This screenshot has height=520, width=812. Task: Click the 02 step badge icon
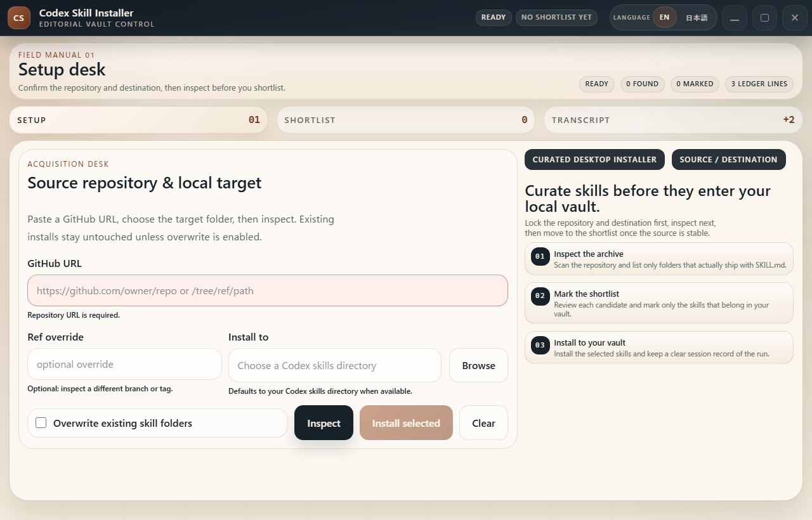point(540,296)
